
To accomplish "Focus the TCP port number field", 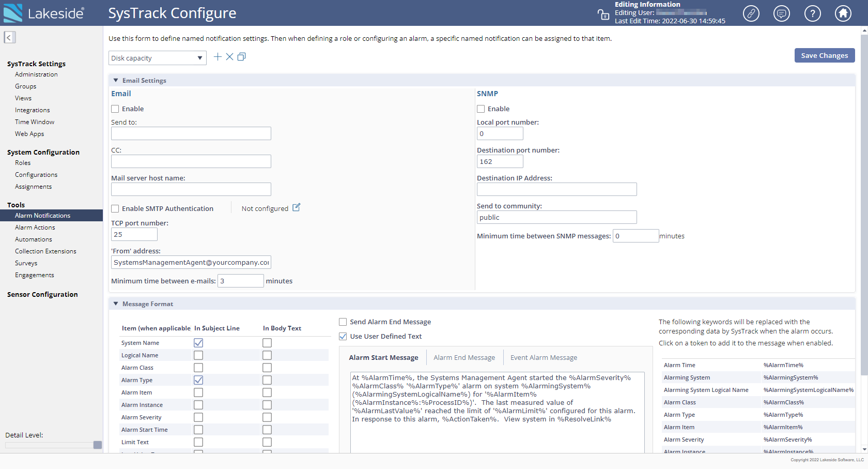I will 134,234.
